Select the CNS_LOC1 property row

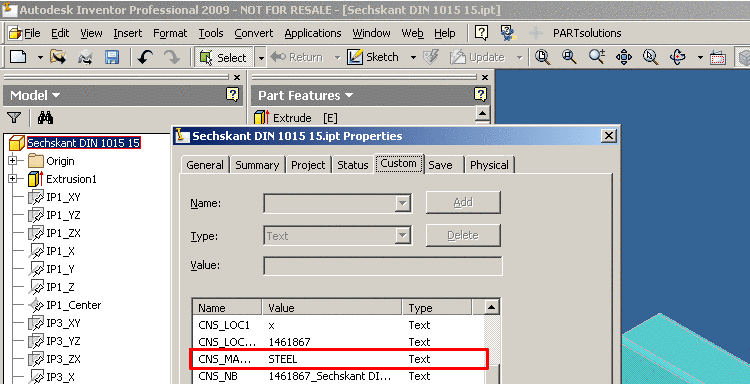click(x=338, y=325)
